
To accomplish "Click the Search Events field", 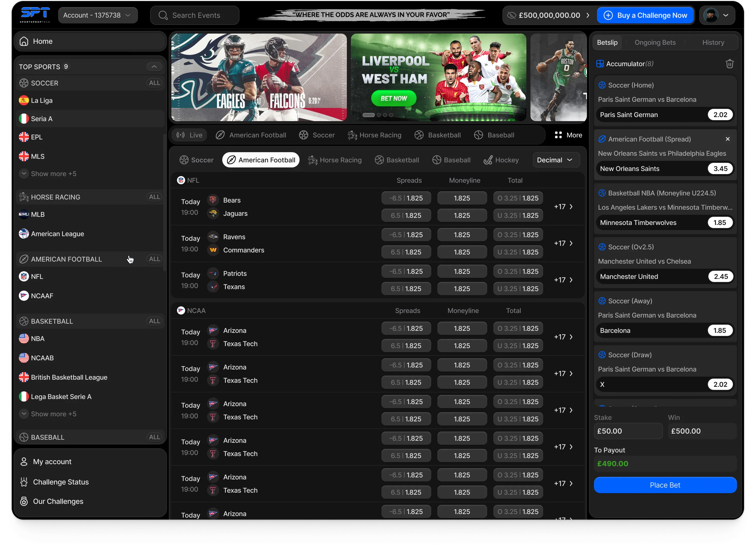I will 195,16.
